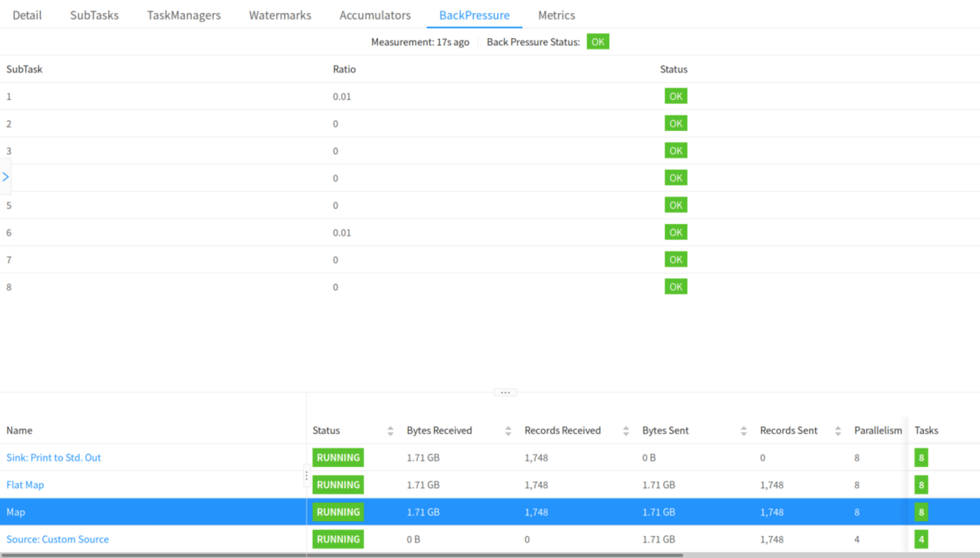
Task: Show the Accumulators tab
Action: (375, 15)
